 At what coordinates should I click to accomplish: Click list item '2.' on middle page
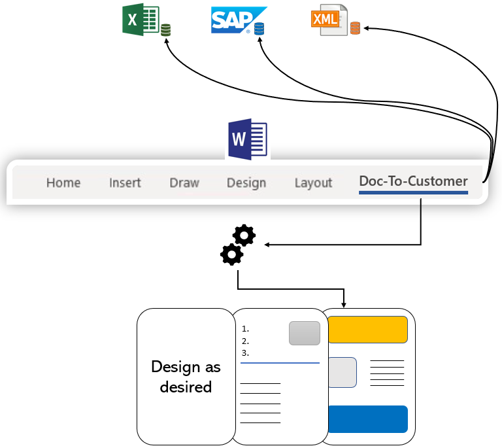click(x=245, y=341)
